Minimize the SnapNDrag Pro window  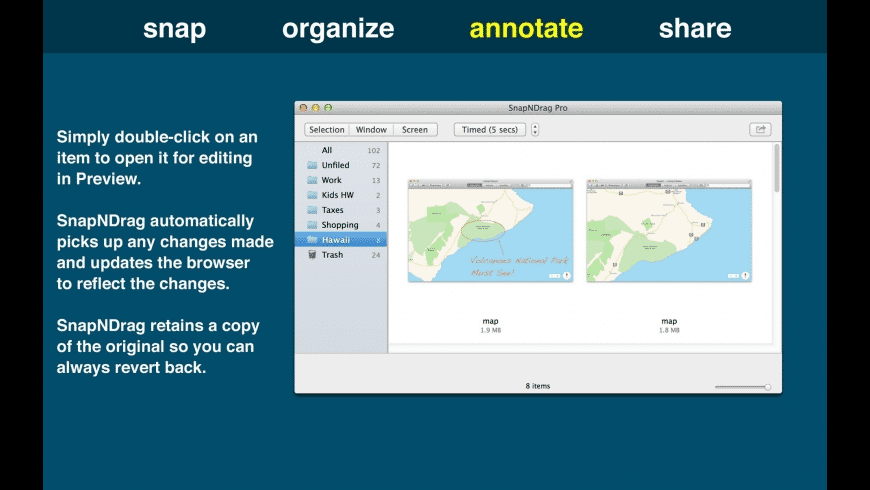(316, 108)
